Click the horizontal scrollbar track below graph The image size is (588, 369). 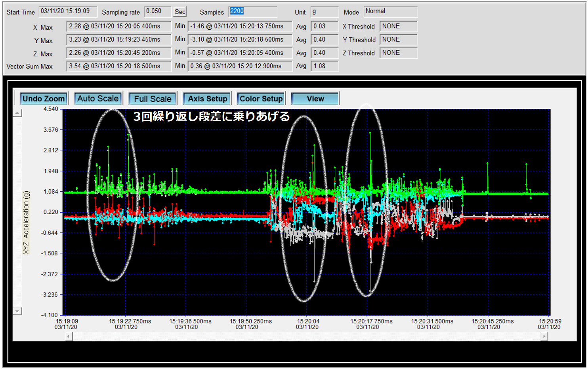pos(306,337)
